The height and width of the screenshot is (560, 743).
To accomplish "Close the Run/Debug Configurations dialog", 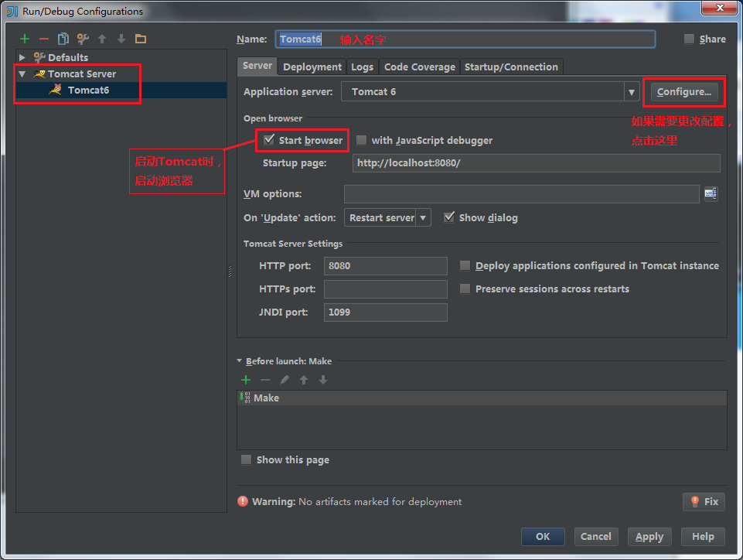I will (x=720, y=8).
